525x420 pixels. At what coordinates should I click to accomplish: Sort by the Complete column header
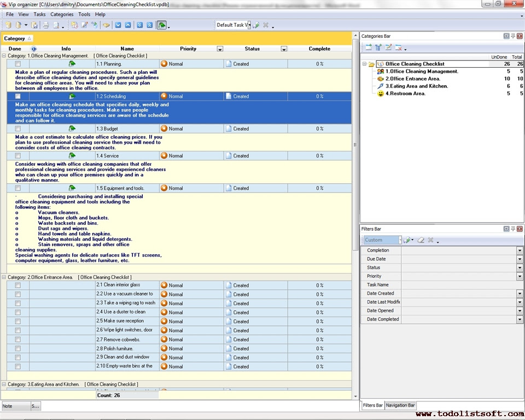(x=319, y=49)
